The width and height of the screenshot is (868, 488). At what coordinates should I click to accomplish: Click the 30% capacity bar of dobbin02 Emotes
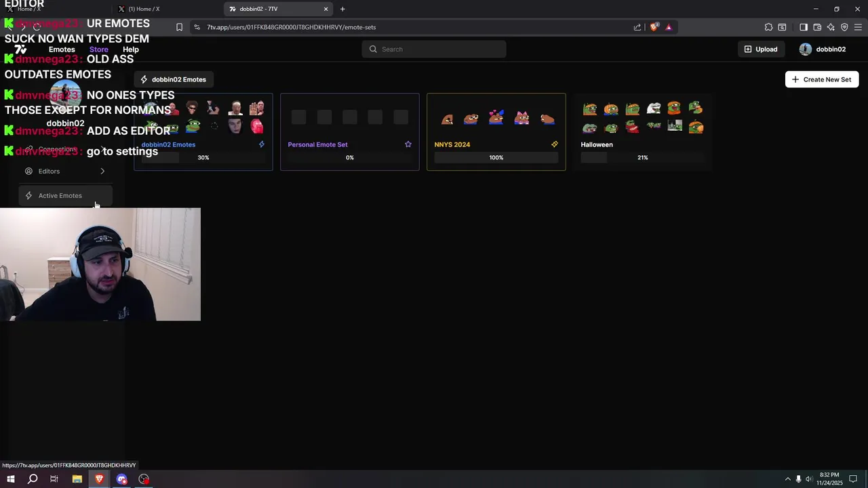point(203,157)
